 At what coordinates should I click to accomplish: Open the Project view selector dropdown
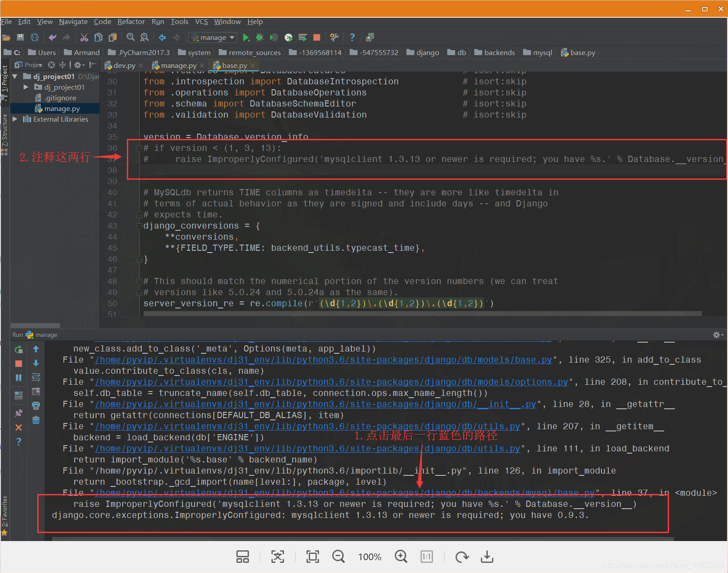[x=29, y=65]
